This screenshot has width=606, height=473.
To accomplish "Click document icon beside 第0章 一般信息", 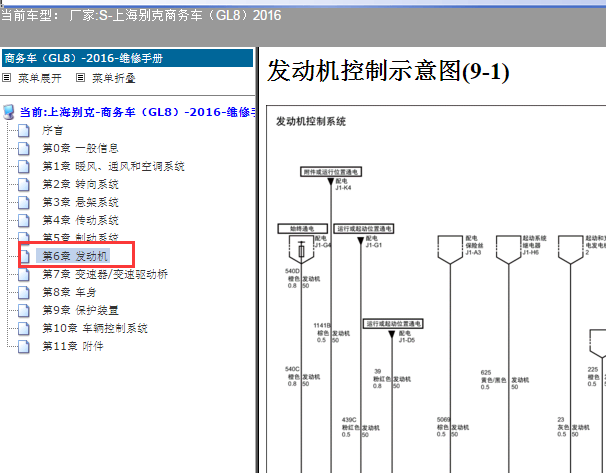I will point(24,148).
